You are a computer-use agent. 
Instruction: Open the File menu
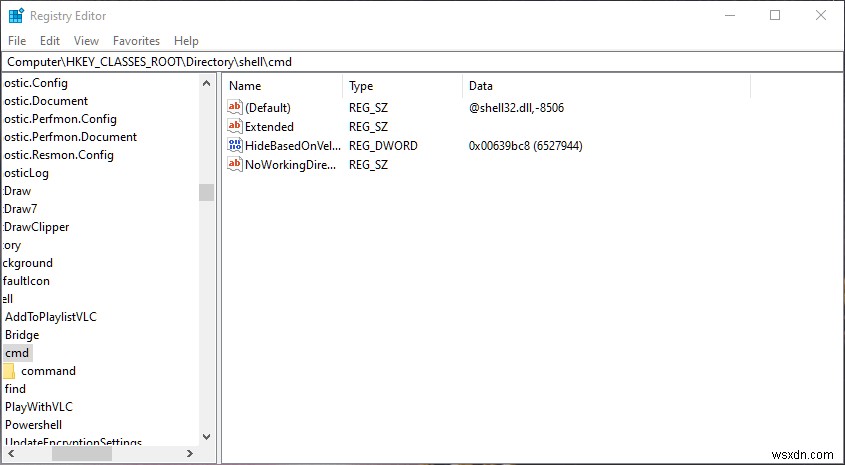pyautogui.click(x=17, y=41)
